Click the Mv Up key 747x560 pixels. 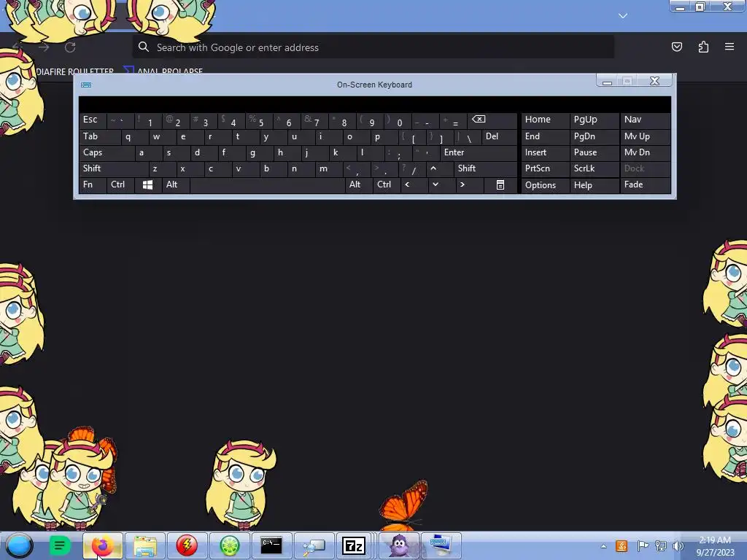pos(645,136)
